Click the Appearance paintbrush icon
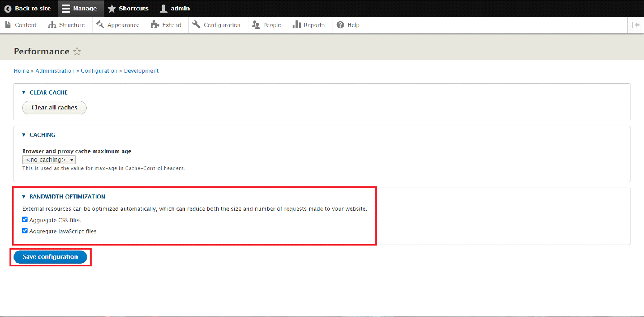Viewport: 644px width, 317px height. point(100,25)
